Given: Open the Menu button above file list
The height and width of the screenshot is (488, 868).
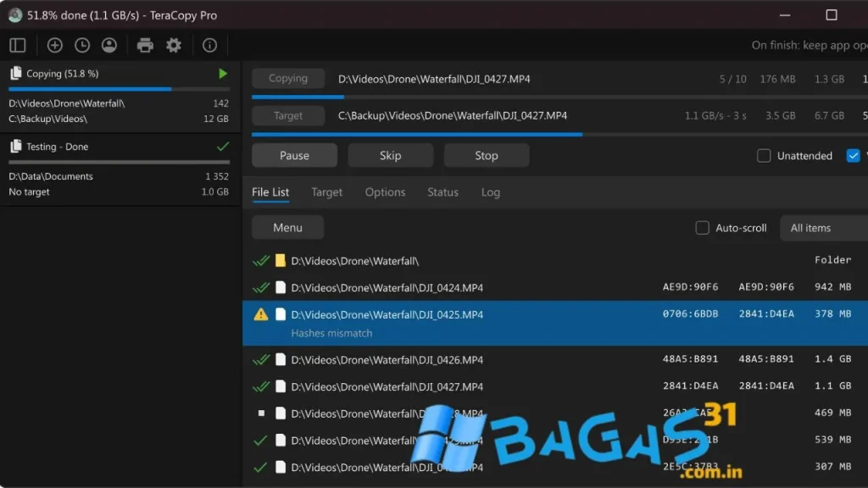Looking at the screenshot, I should 287,227.
